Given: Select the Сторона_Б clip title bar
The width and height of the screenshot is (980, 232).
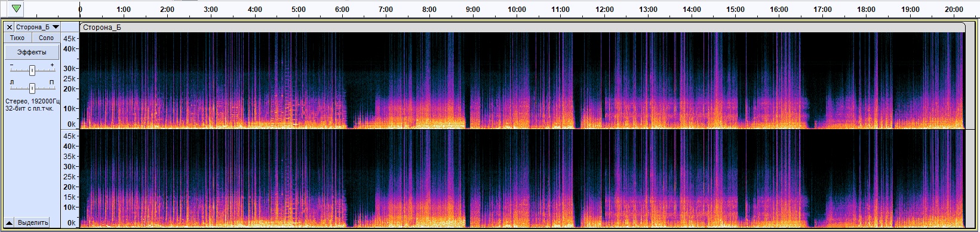Looking at the screenshot, I should point(522,28).
